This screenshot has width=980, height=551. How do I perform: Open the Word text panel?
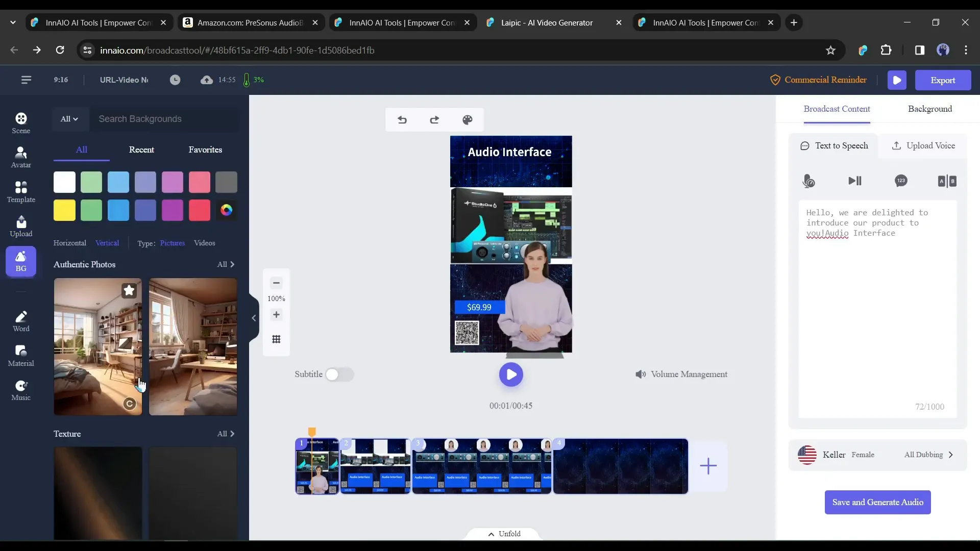(x=21, y=321)
